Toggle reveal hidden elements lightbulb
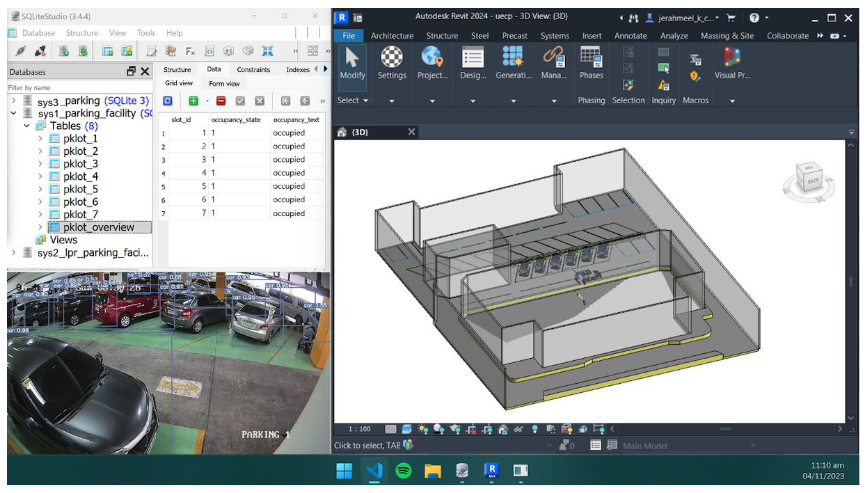This screenshot has height=493, width=868. [x=535, y=429]
